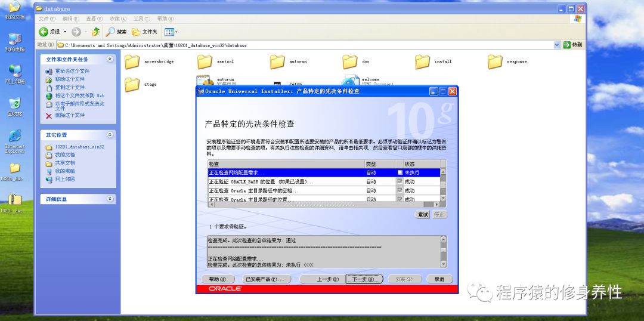Open the views button dropdown arrow
Screen dimensions: 644x321
point(177,32)
